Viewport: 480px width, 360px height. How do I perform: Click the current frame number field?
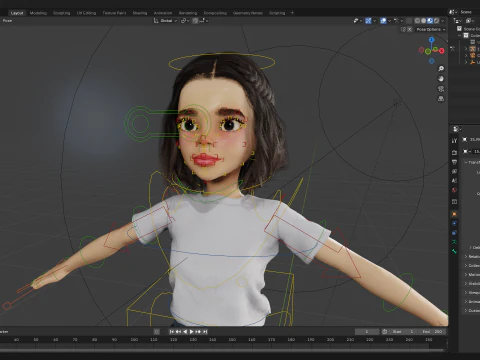pos(367,332)
